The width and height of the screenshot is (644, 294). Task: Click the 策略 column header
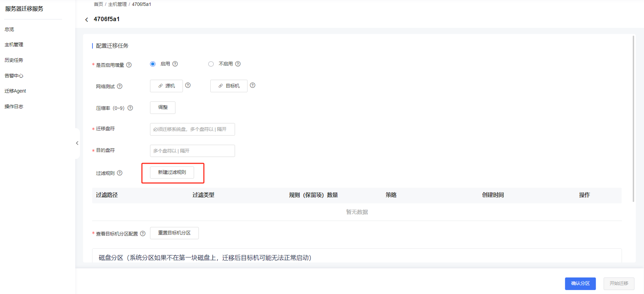coord(391,195)
